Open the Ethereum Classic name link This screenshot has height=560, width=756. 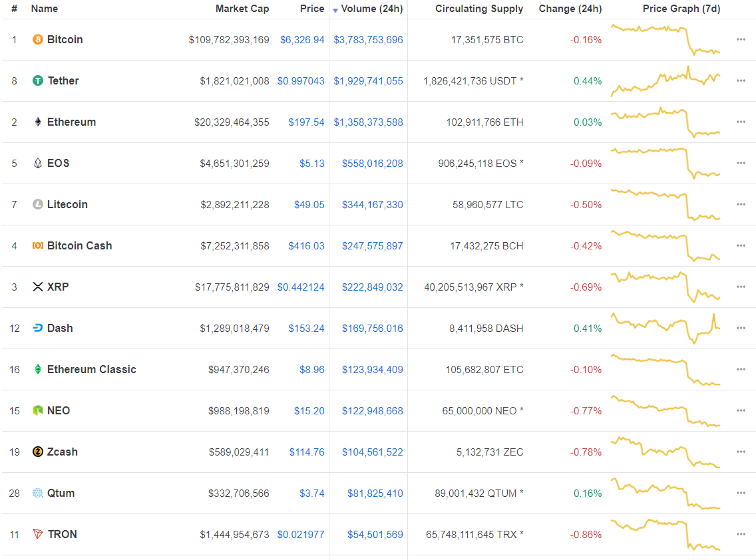click(x=91, y=370)
